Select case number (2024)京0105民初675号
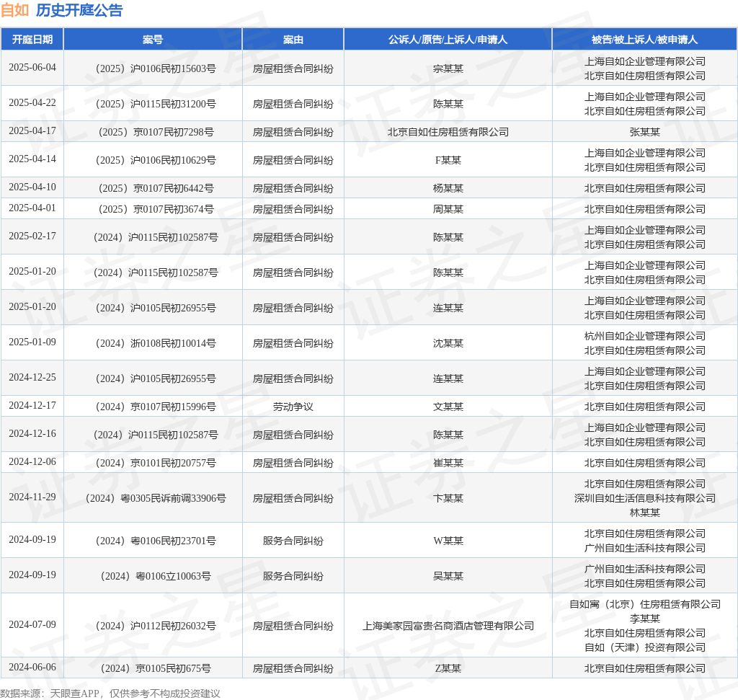The width and height of the screenshot is (738, 700). pyautogui.click(x=156, y=668)
